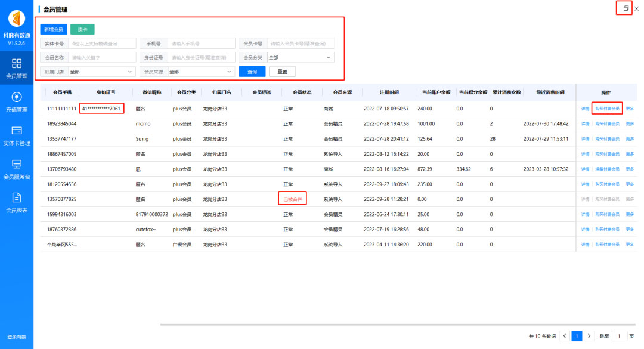Screen dimensions: 644x349
Task: Click the 白银会员 category cell
Action: 182,245
